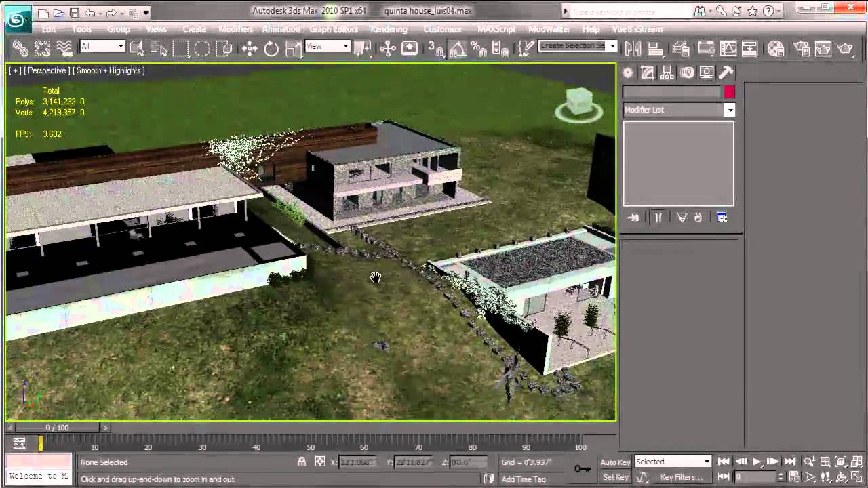
Task: Click the Go to End button
Action: pyautogui.click(x=790, y=462)
